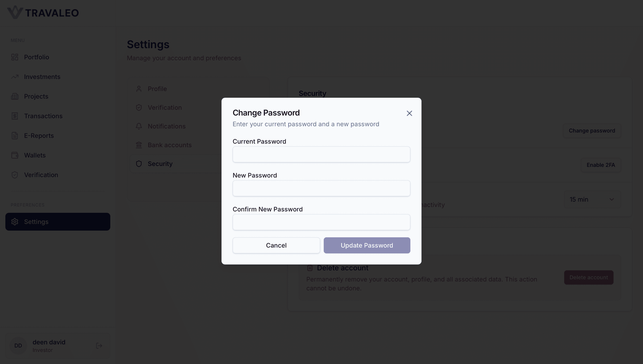Select the Security settings tab
Viewport: 643px width, 364px height.
(x=175, y=164)
